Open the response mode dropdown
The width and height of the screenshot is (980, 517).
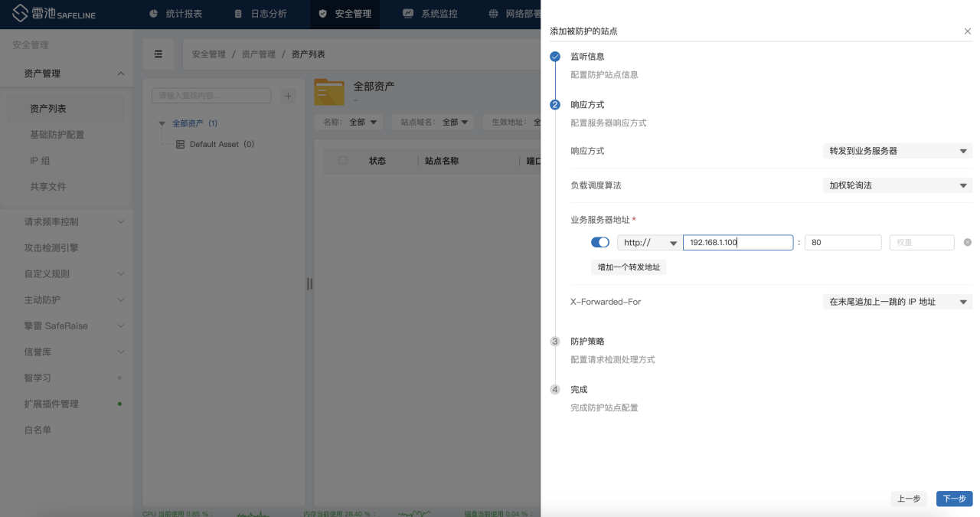pyautogui.click(x=897, y=151)
